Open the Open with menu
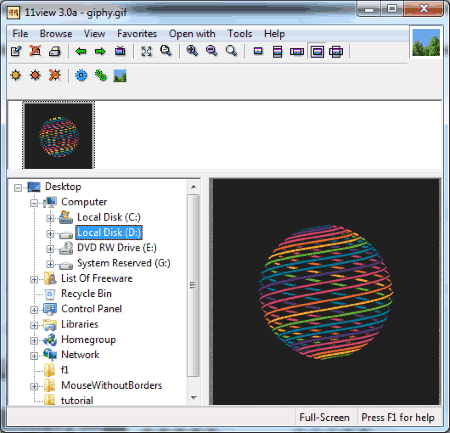Image resolution: width=450 pixels, height=433 pixels. point(192,34)
